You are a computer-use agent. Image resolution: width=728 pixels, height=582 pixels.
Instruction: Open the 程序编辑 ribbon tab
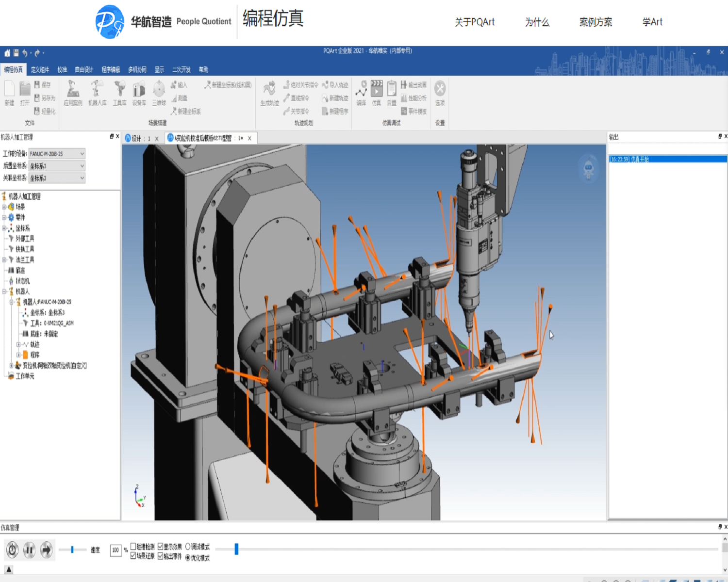tap(110, 70)
